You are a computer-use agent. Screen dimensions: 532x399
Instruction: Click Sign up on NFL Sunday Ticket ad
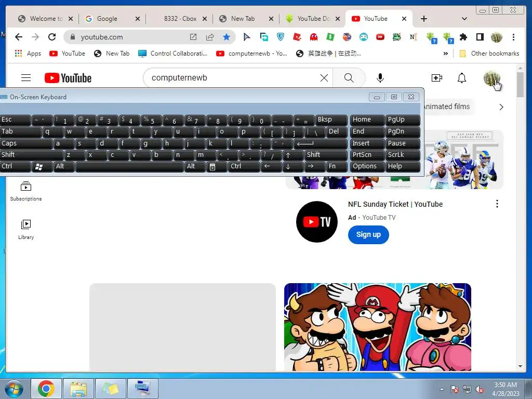point(368,234)
